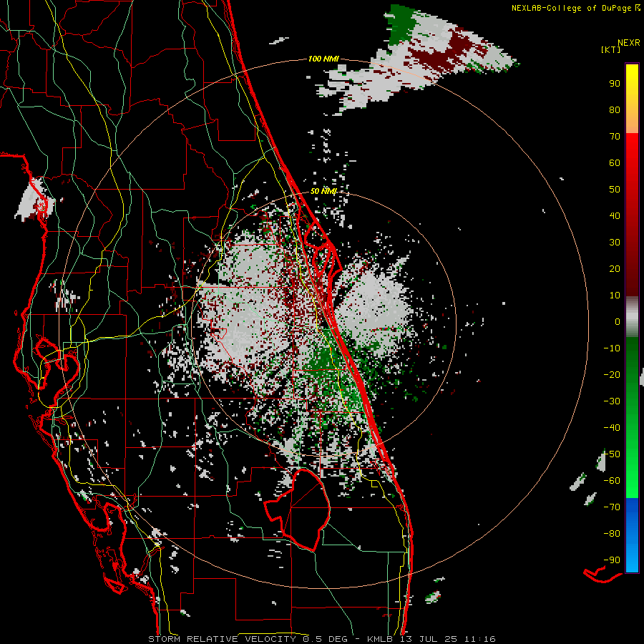The height and width of the screenshot is (644, 644).
Task: Click the STORM RELATIVE VELOCITY caption text
Action: click(x=222, y=639)
